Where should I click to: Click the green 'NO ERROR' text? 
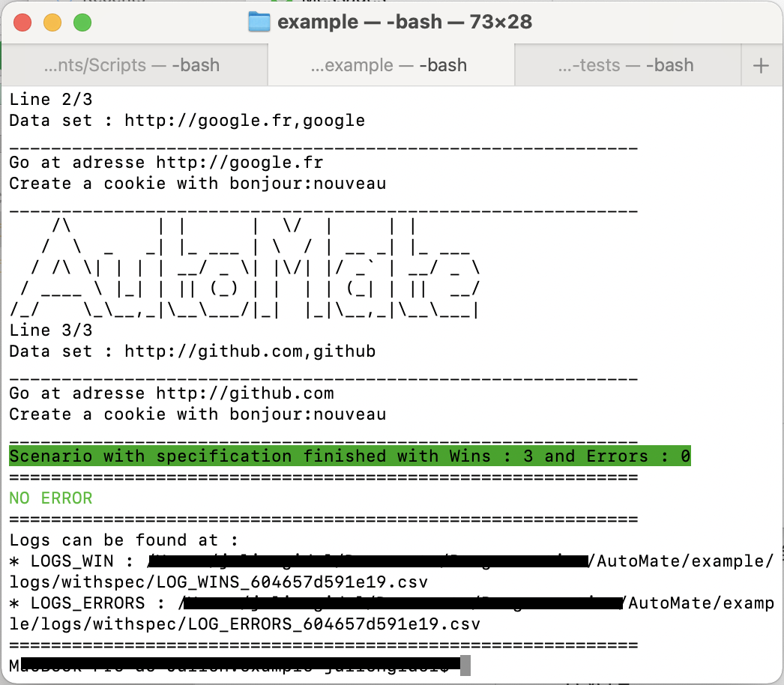point(51,498)
